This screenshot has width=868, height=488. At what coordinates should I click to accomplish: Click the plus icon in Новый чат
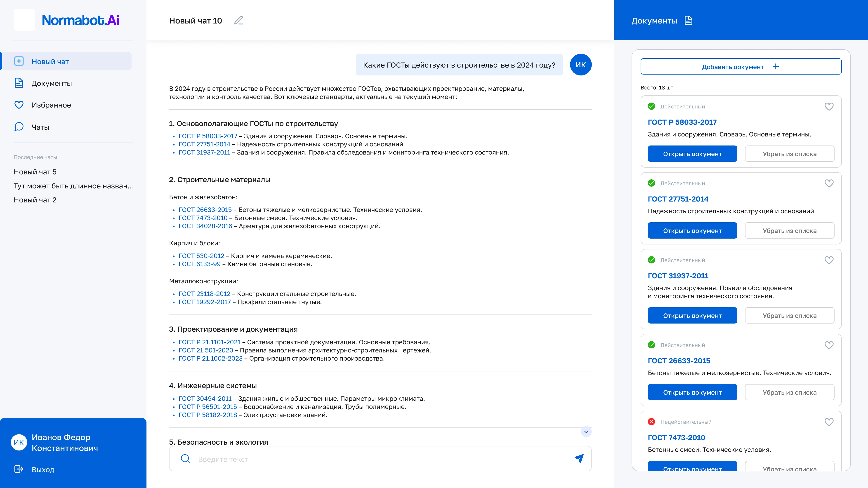(x=19, y=61)
